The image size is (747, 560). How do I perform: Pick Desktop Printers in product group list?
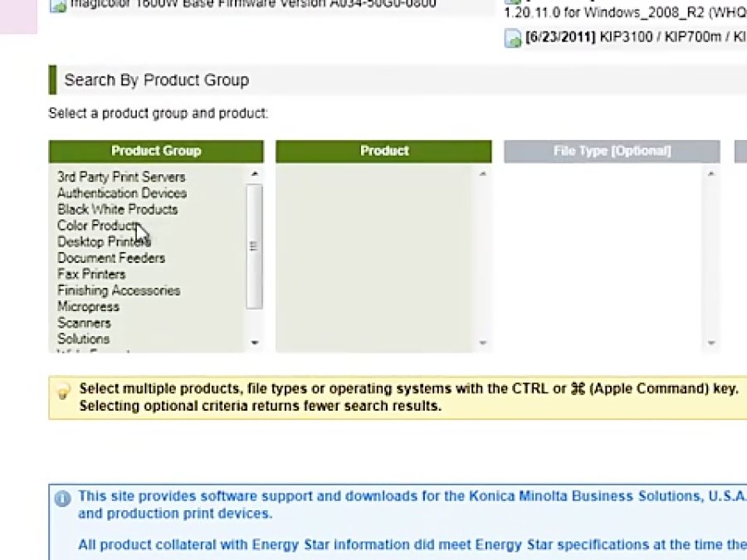pyautogui.click(x=104, y=242)
